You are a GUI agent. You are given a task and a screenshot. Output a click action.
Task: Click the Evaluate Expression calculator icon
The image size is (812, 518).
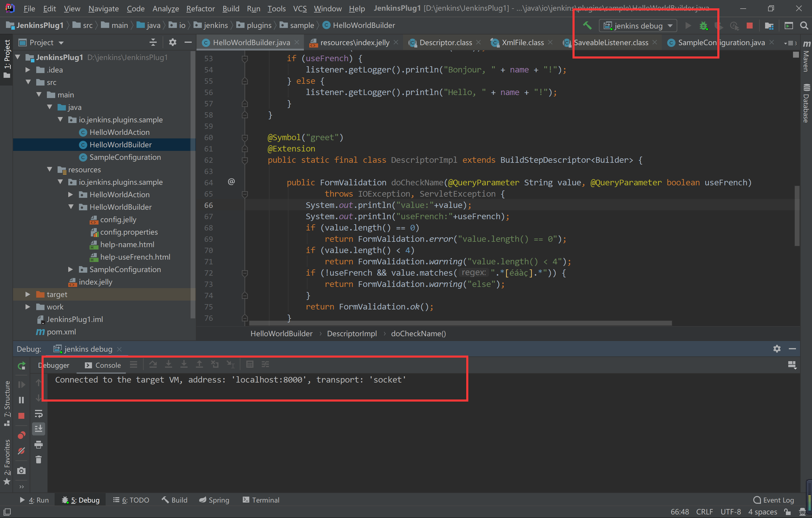click(x=250, y=364)
